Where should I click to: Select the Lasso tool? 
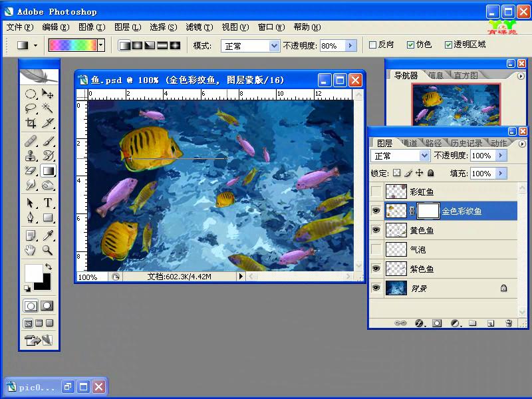tap(31, 108)
